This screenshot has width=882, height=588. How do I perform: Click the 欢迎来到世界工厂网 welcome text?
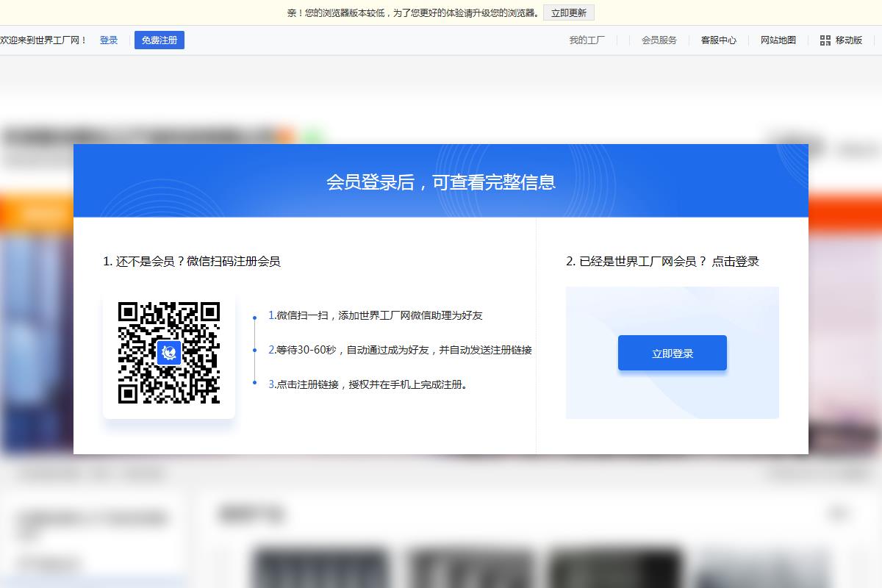tap(44, 40)
